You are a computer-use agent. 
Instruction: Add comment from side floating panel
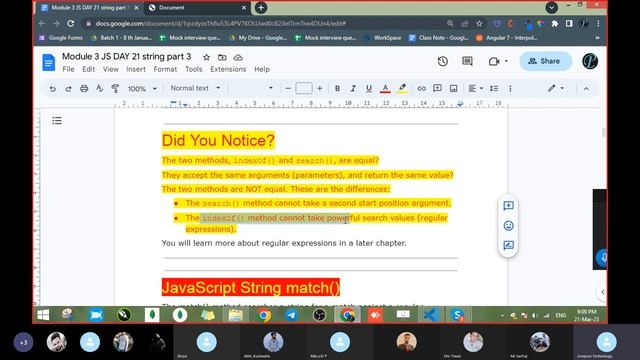(508, 205)
